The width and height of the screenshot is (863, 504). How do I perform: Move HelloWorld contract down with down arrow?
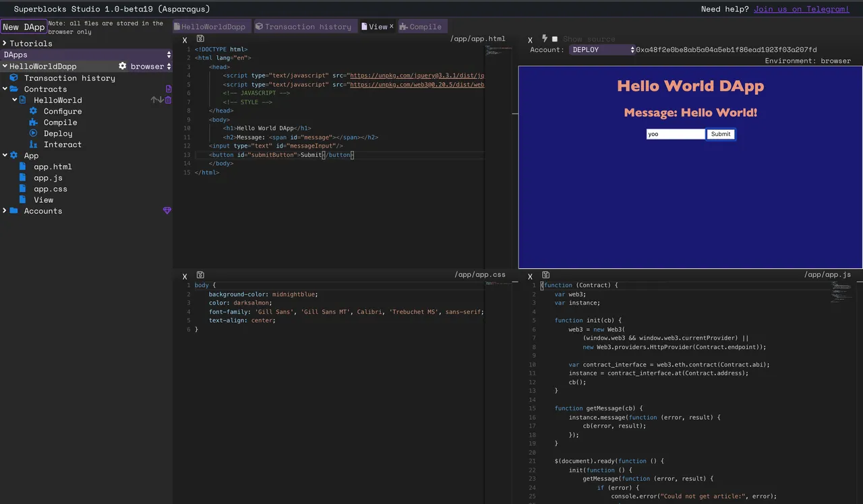(x=160, y=100)
